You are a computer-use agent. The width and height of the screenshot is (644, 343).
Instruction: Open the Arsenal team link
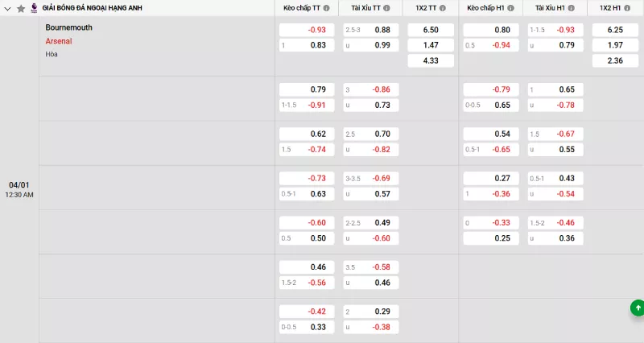(x=59, y=40)
